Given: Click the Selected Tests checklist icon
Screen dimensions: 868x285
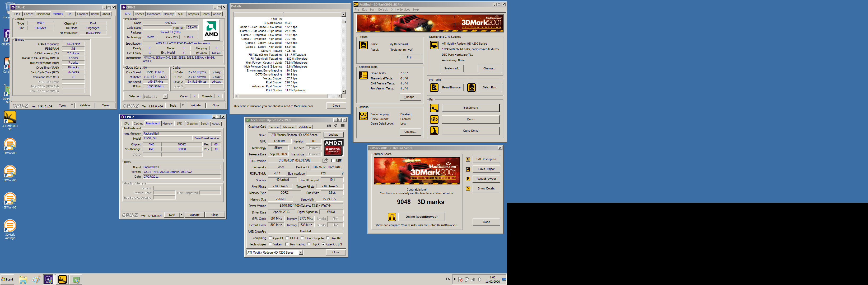Looking at the screenshot, I should coord(363,75).
